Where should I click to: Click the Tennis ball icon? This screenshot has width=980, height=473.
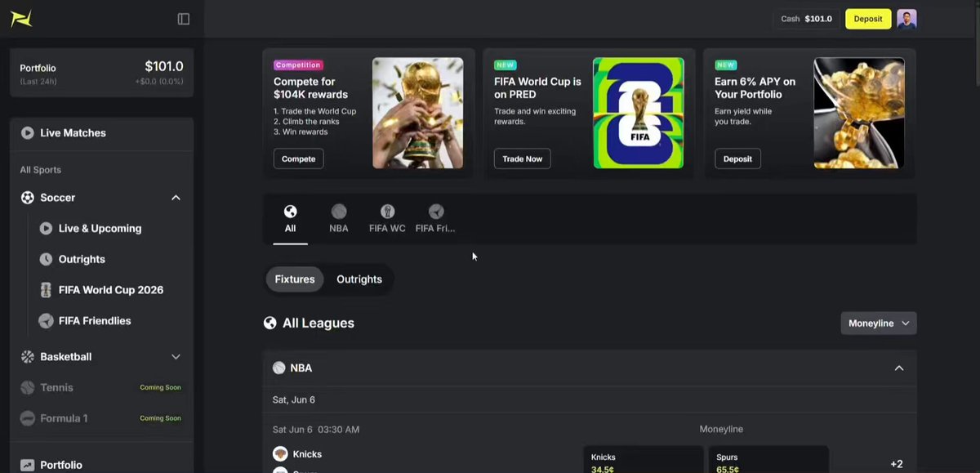pos(28,387)
